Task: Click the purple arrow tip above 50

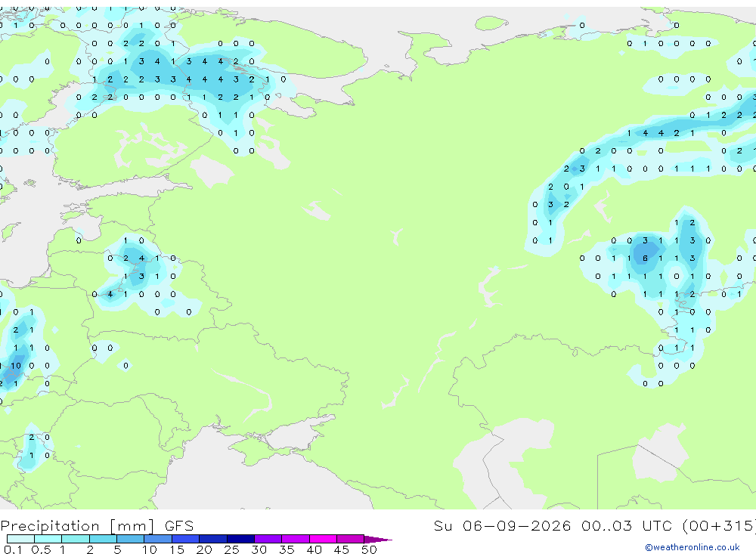Action: coord(378,540)
